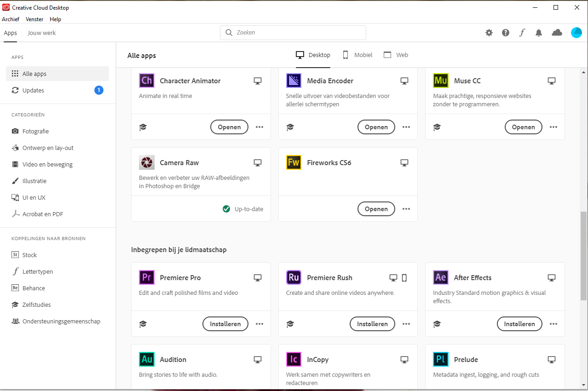The height and width of the screenshot is (391, 588).
Task: Click the Character Animator app icon
Action: (x=147, y=80)
